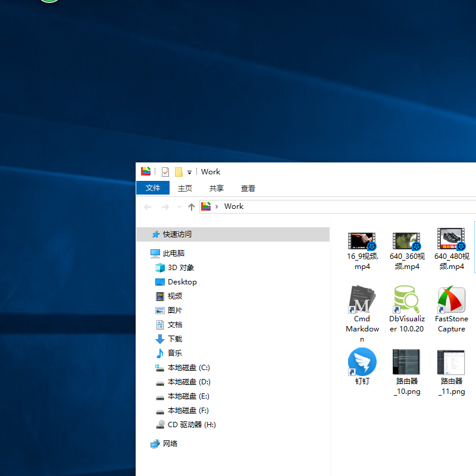Select 3D 对象 in the navigation pane
This screenshot has height=476, width=476.
pos(180,268)
